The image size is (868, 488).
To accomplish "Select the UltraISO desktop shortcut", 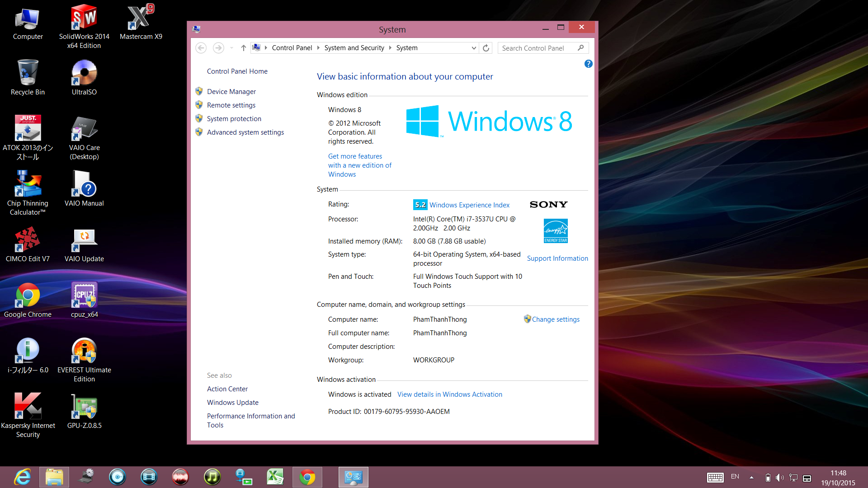I will 84,77.
